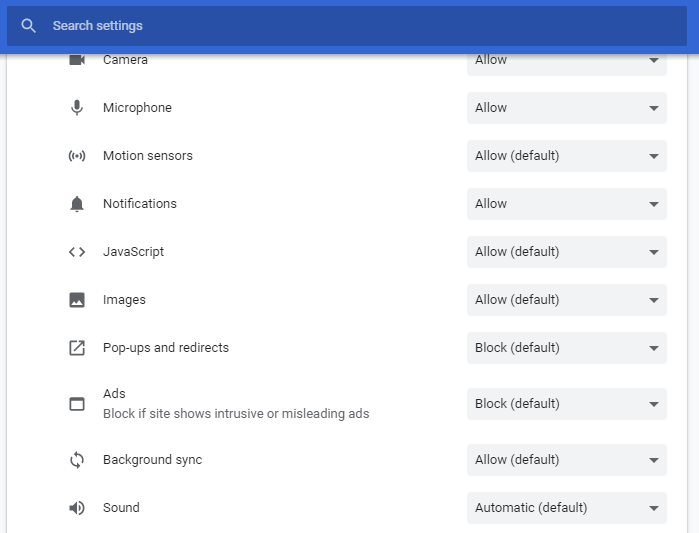Click the background sync icon
This screenshot has width=699, height=533.
coord(77,460)
